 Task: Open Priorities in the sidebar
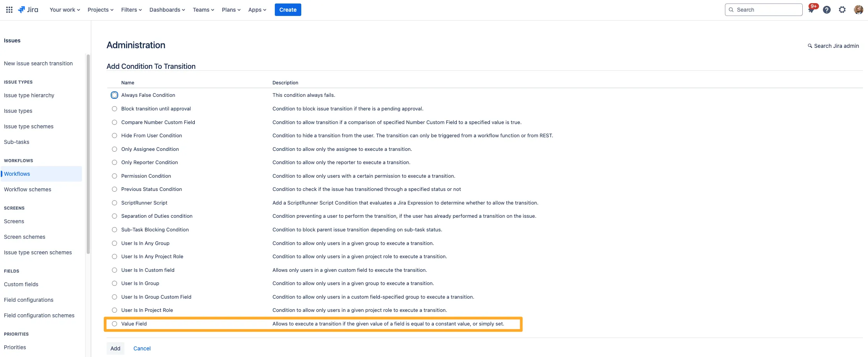point(15,347)
